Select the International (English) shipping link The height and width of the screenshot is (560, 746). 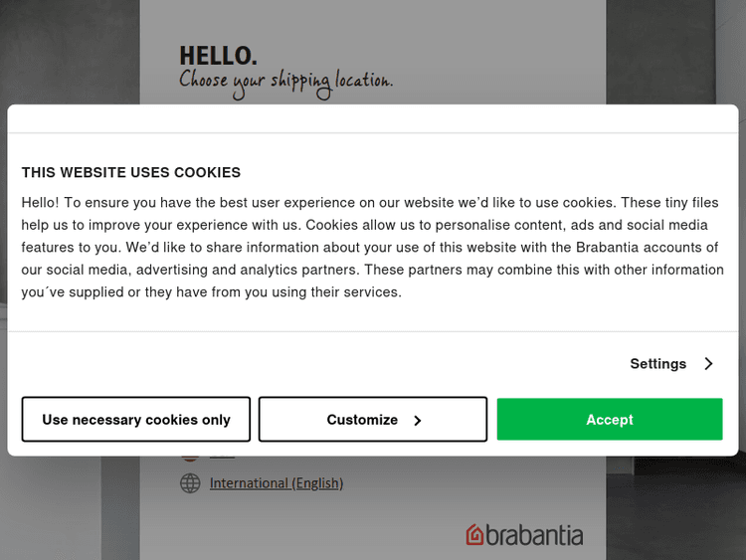[x=276, y=483]
